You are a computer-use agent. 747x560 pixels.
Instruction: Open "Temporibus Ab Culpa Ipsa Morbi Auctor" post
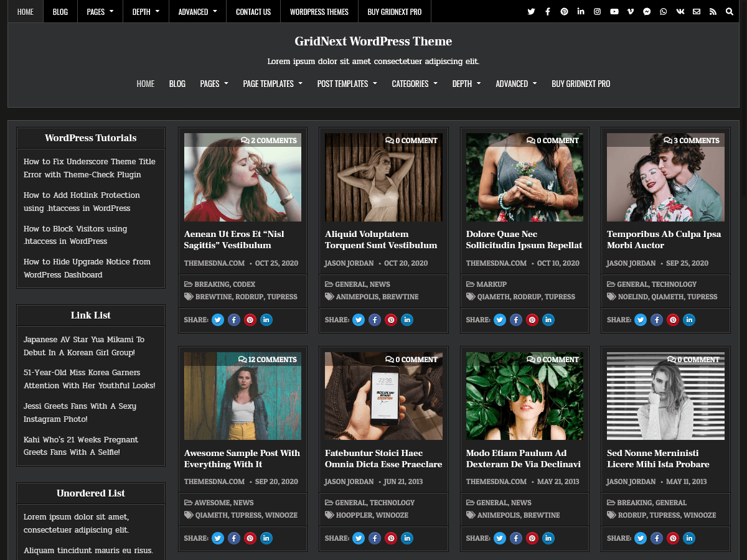pyautogui.click(x=664, y=239)
